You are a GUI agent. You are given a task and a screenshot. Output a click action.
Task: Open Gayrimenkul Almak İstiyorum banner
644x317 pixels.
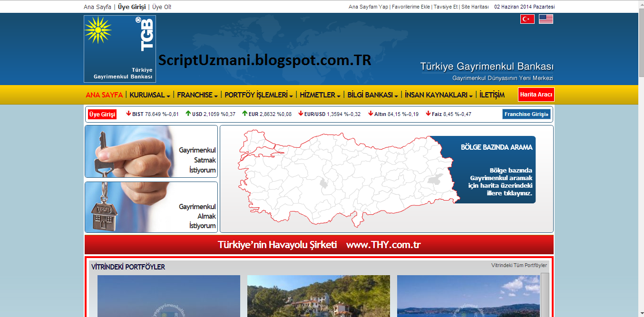coord(151,207)
